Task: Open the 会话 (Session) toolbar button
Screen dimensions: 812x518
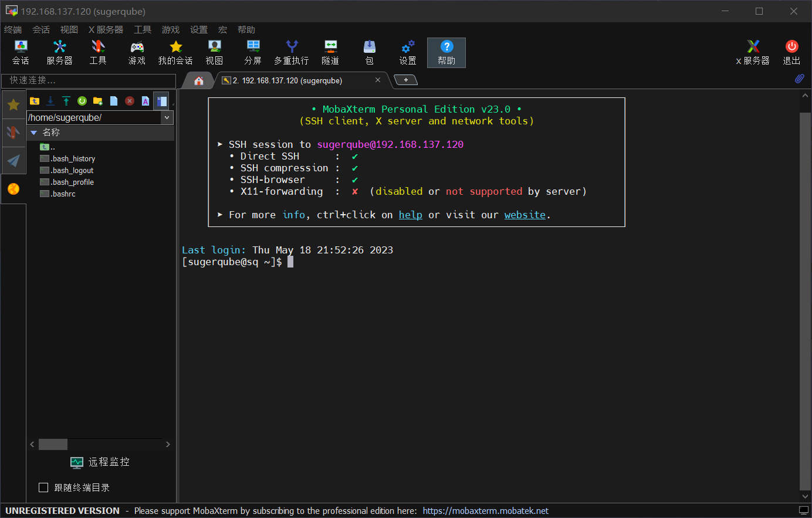Action: coord(21,53)
